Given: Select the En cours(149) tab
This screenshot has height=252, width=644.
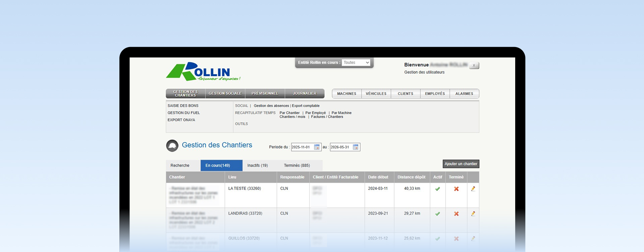Looking at the screenshot, I should (221, 166).
